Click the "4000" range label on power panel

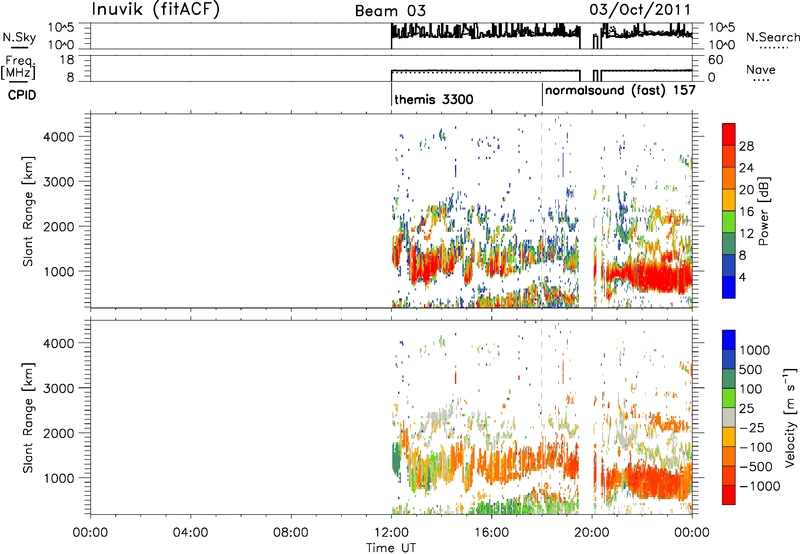pyautogui.click(x=59, y=137)
